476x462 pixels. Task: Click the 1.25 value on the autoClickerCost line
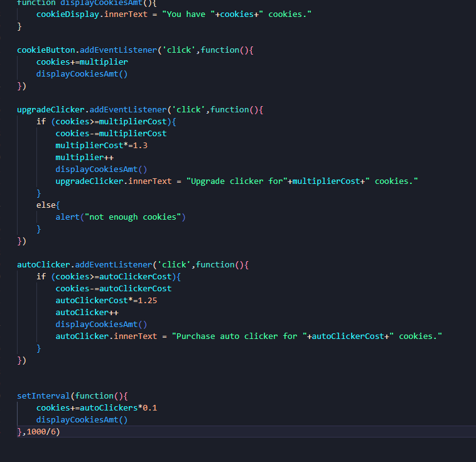147,300
